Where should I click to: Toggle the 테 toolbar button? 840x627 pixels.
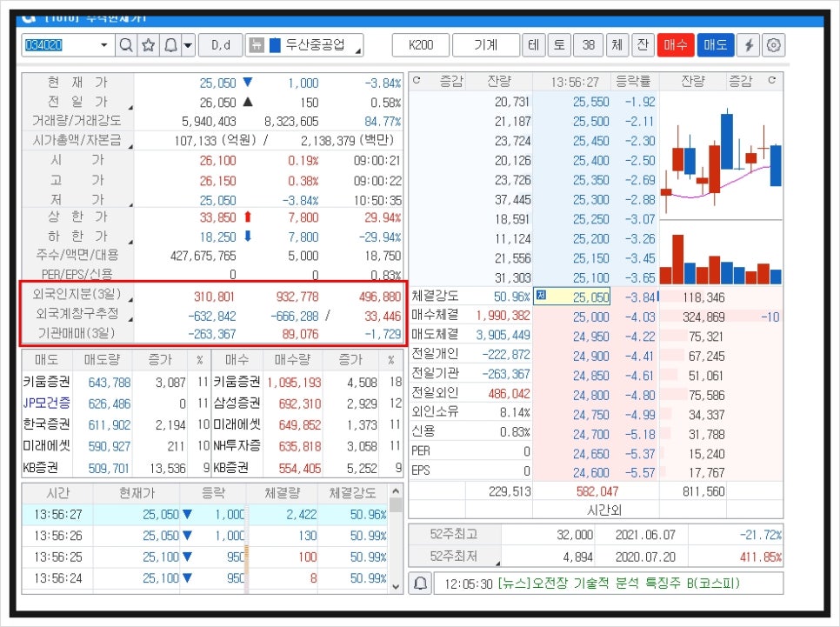pos(534,45)
